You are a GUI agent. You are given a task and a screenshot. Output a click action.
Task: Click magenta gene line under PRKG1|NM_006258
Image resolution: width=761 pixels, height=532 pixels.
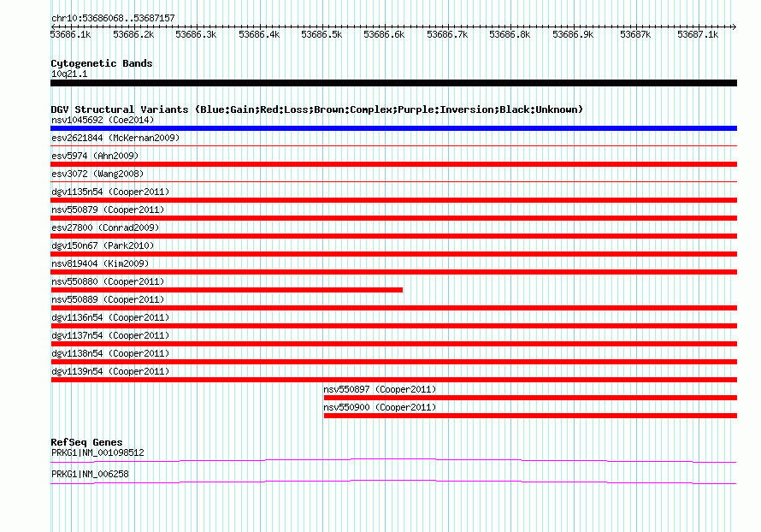click(x=393, y=482)
